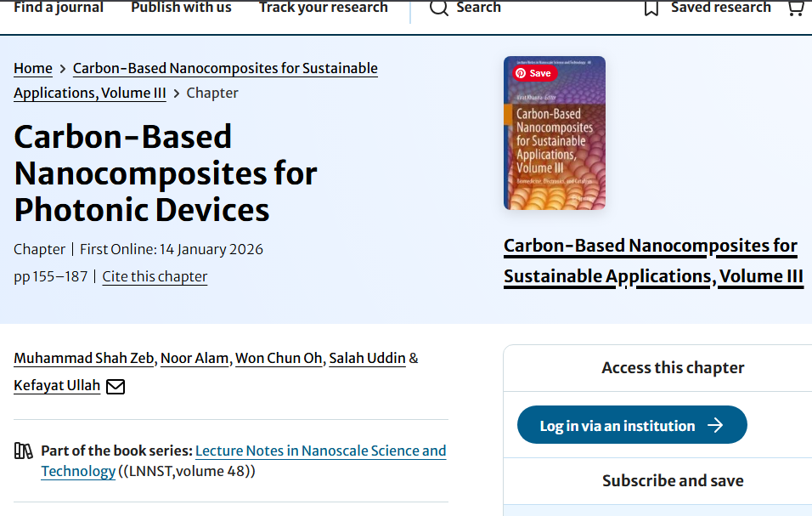Open author Won Chun Oh link
812x516 pixels.
pos(279,358)
